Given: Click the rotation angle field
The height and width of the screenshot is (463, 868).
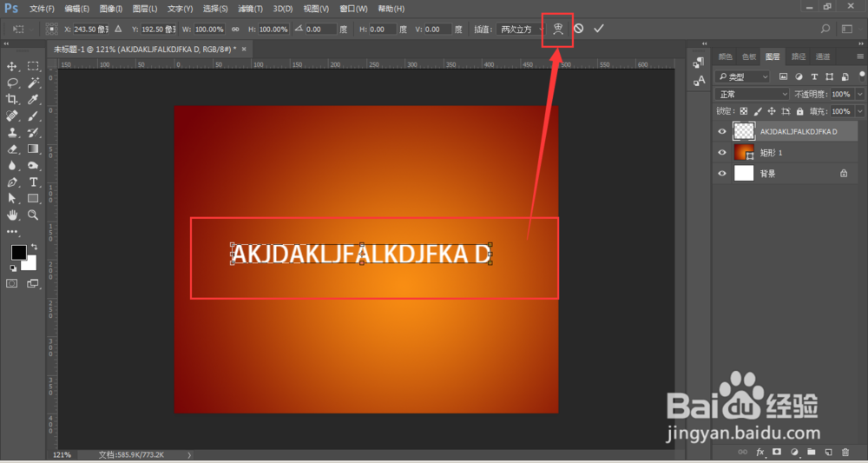Looking at the screenshot, I should [x=320, y=29].
